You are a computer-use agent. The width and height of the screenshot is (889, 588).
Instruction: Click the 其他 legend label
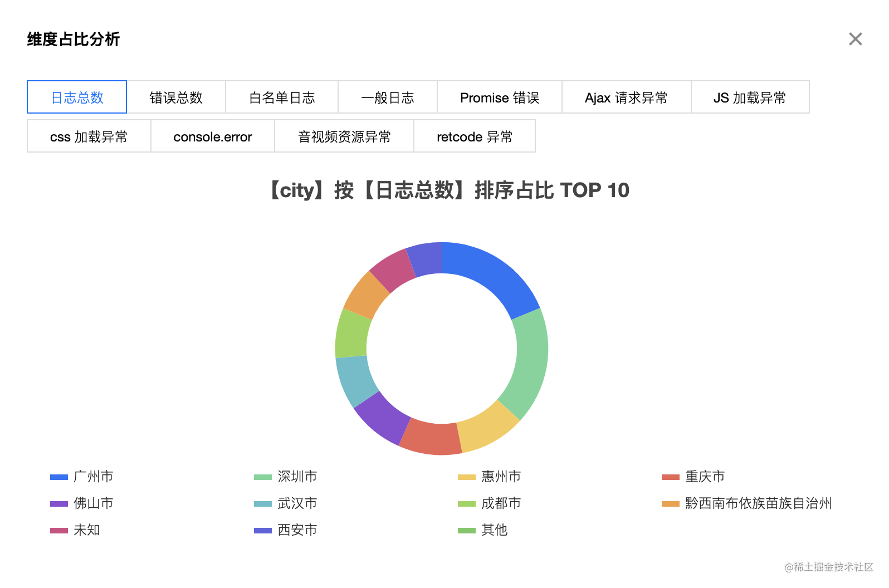point(495,530)
